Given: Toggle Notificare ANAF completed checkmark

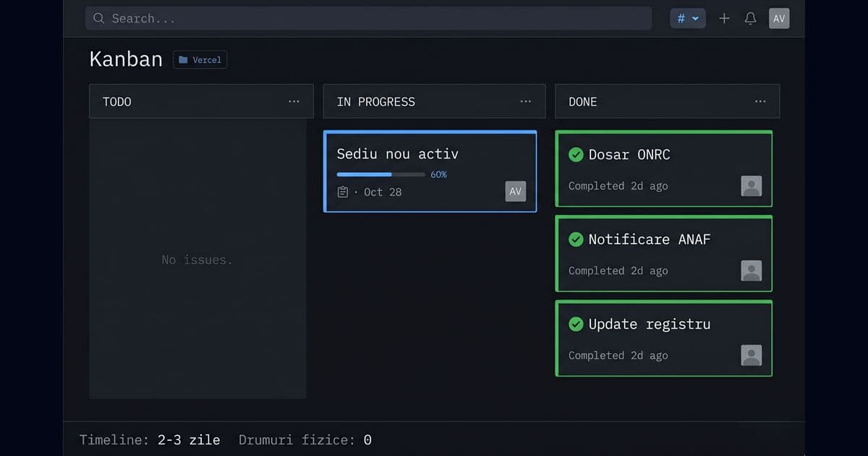Looking at the screenshot, I should coord(576,239).
